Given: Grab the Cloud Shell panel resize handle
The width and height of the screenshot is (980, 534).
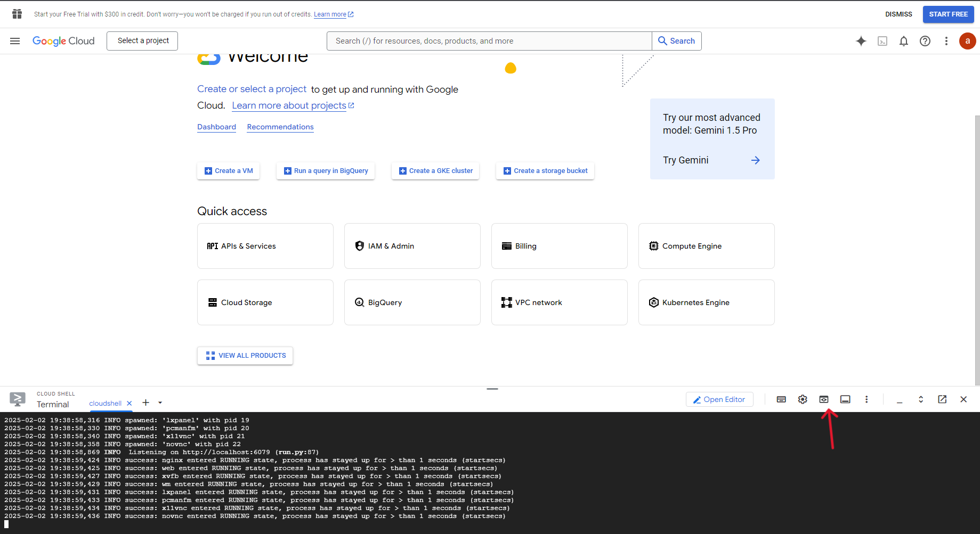Looking at the screenshot, I should (492, 389).
